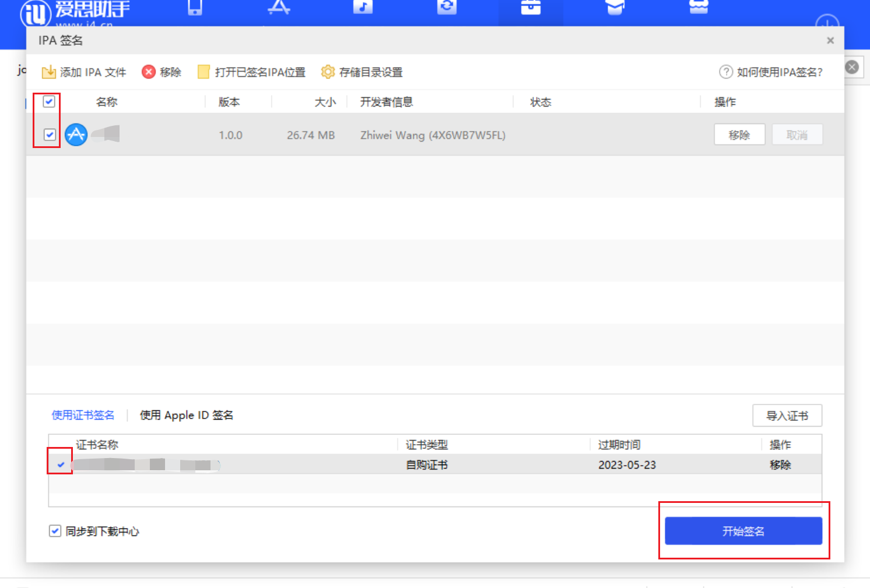This screenshot has height=588, width=870.
Task: Click the help question mark icon
Action: pos(725,72)
